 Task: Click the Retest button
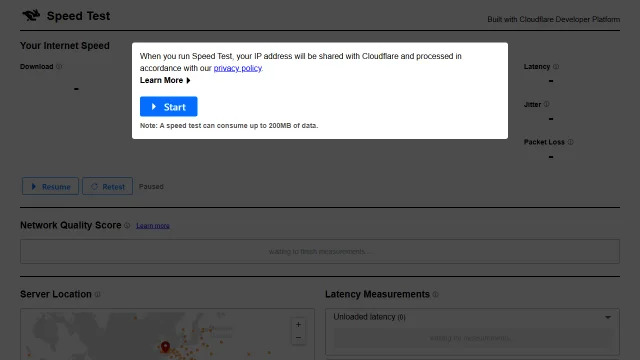(x=107, y=186)
